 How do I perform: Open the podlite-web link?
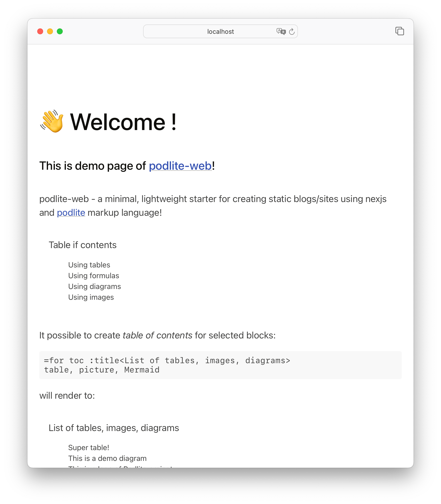coord(179,166)
